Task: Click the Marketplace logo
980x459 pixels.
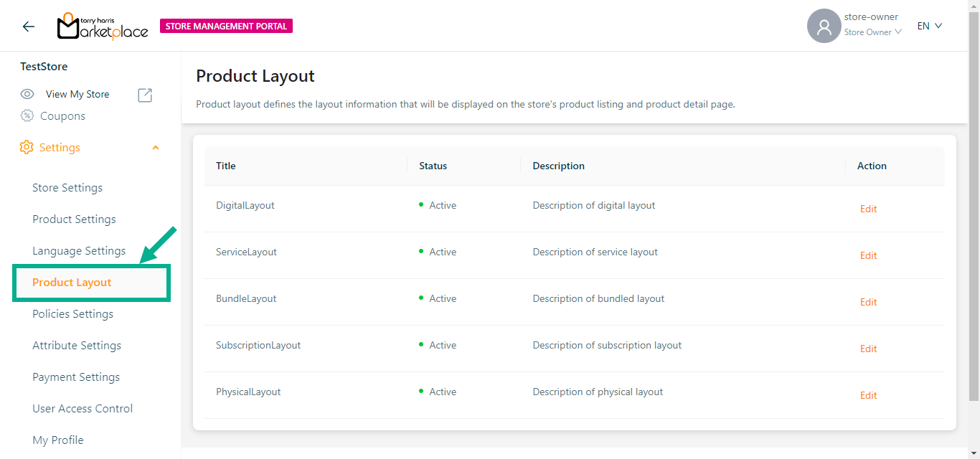Action: [x=103, y=27]
